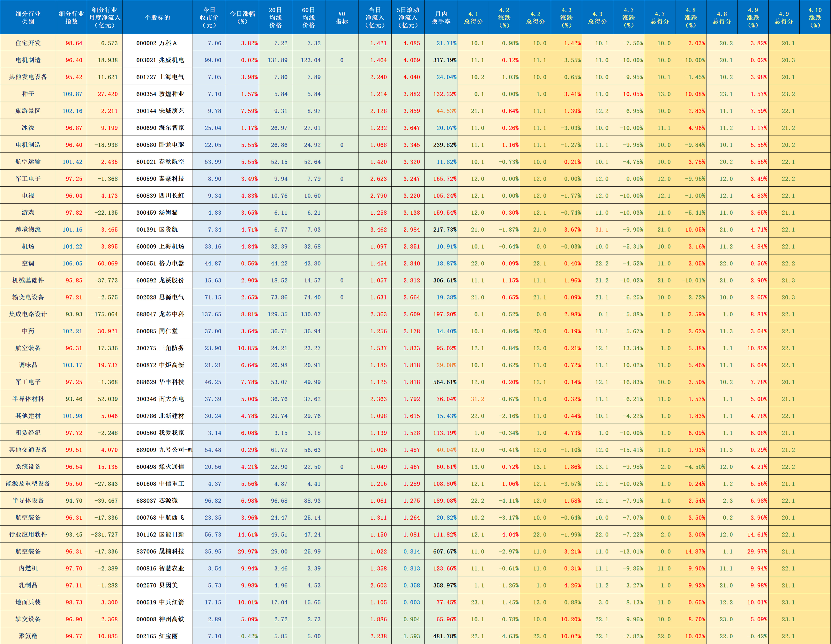The image size is (831, 644).
Task: Click the 837006 晟楠科技 stock cell
Action: click(157, 551)
